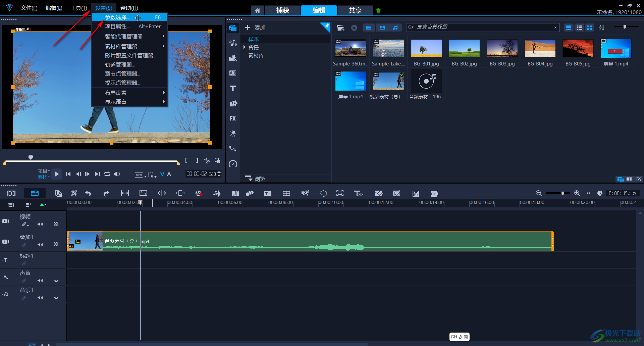
Task: Open the Transitions panel icon labeled AB
Action: pyautogui.click(x=233, y=73)
